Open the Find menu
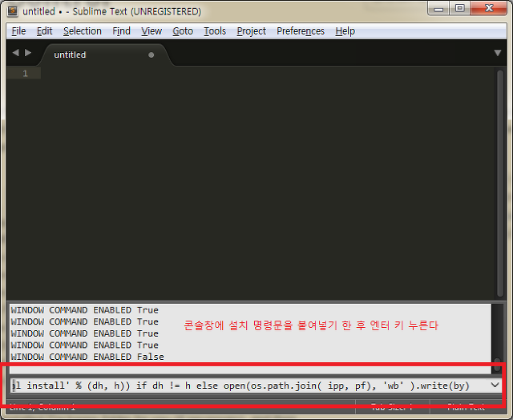513x420 pixels. coord(121,31)
